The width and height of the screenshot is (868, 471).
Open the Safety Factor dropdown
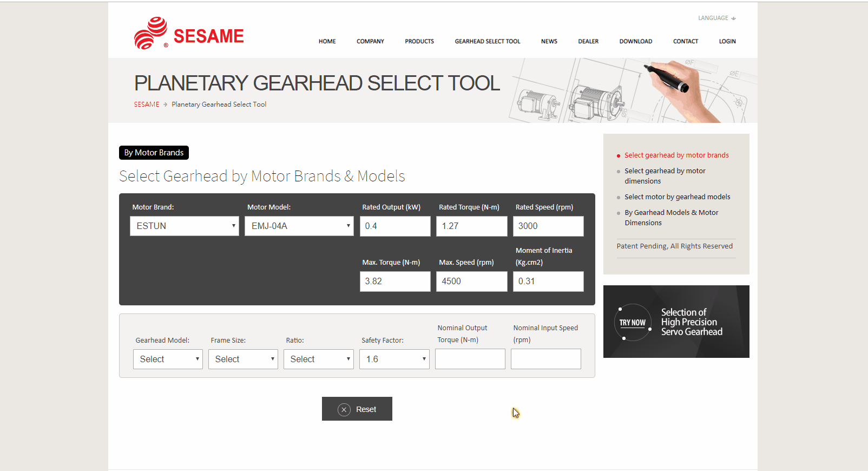click(x=394, y=359)
